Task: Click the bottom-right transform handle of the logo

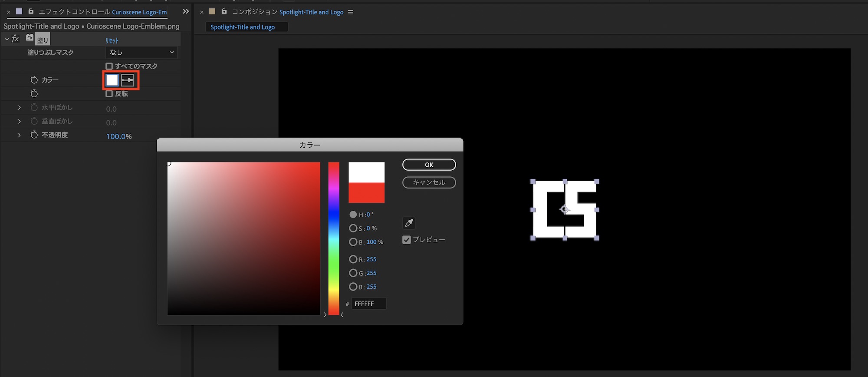Action: (597, 238)
